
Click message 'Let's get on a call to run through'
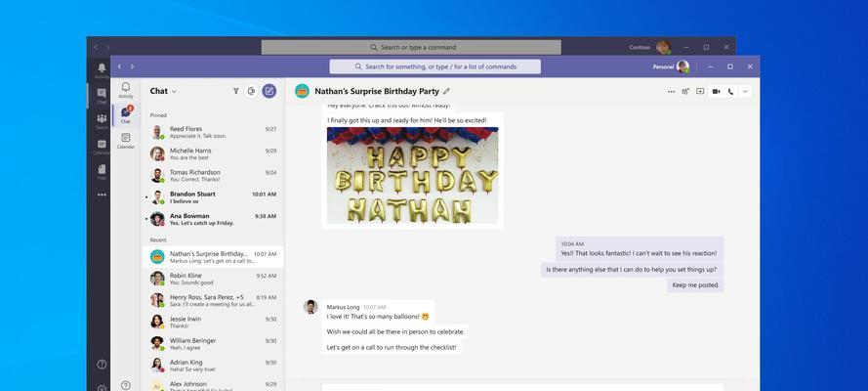point(392,348)
